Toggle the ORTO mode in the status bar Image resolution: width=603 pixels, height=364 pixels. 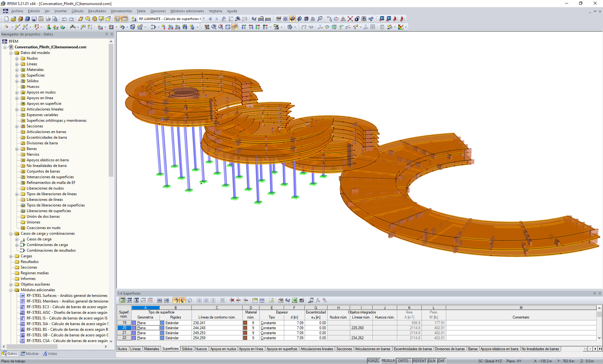pos(403,361)
